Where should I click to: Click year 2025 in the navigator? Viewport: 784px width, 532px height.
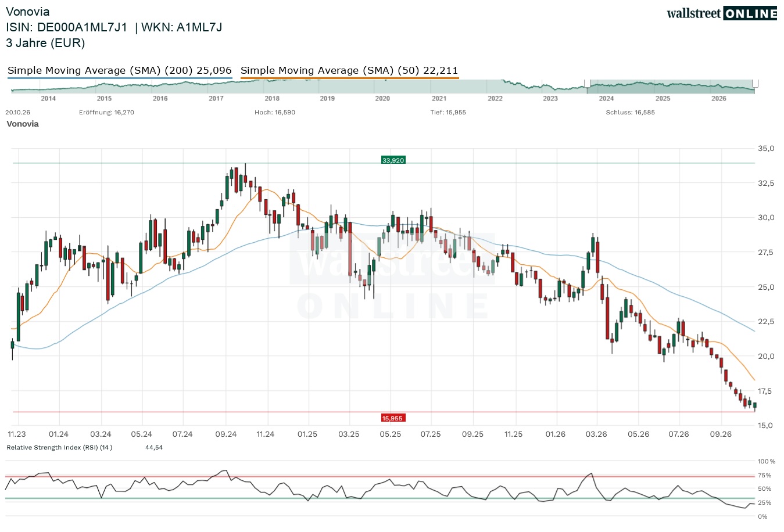(663, 99)
